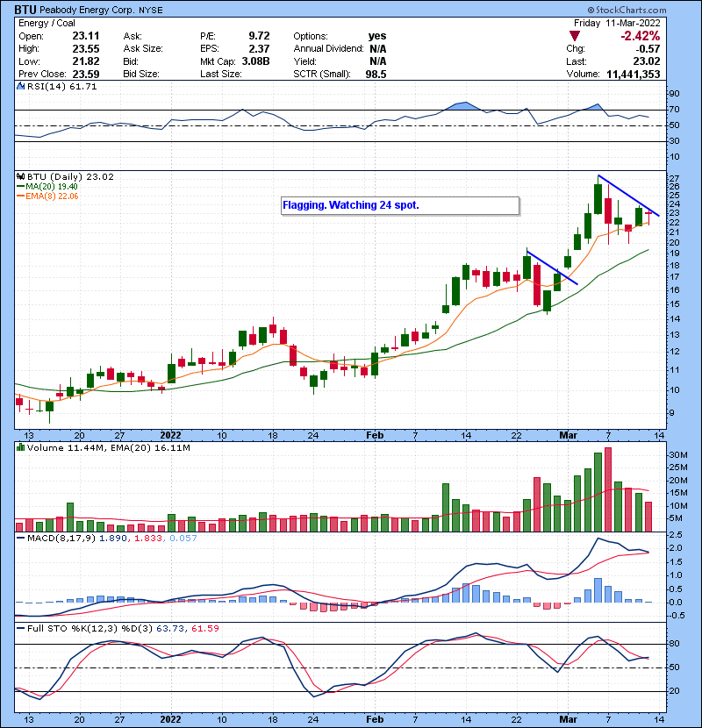
Task: Click the Energy / Coal sector label
Action: 47,23
